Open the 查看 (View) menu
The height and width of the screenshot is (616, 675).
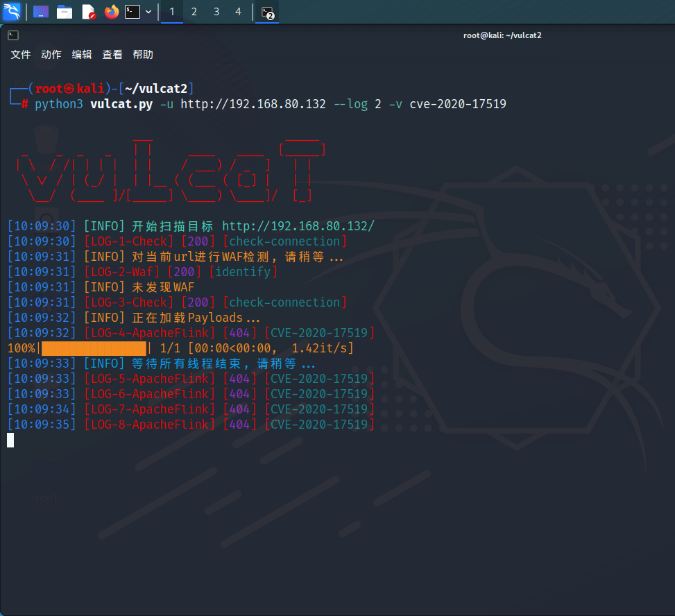(x=112, y=55)
